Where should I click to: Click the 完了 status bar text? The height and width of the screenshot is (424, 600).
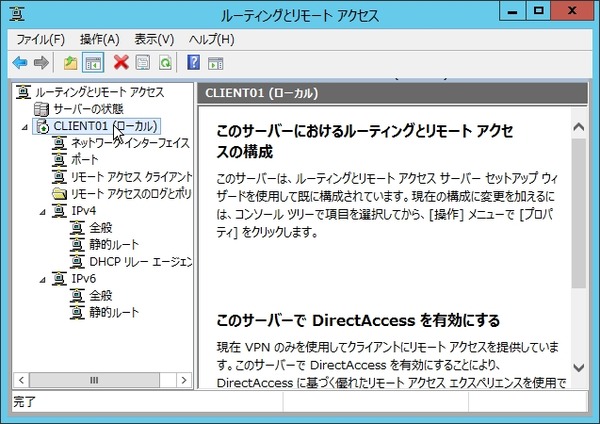[24, 401]
